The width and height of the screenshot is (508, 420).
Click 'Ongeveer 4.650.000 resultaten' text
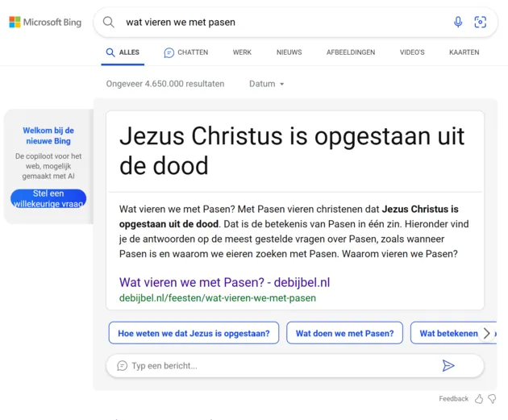165,84
